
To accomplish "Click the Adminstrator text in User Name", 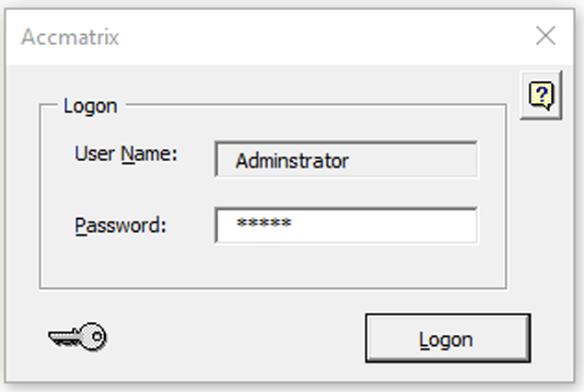I will [x=292, y=161].
